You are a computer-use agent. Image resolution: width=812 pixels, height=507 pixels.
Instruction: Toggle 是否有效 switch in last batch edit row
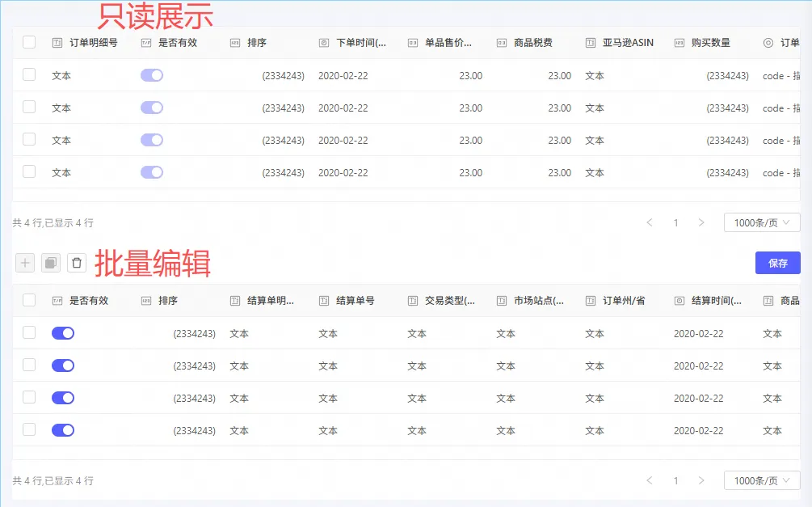pyautogui.click(x=63, y=430)
